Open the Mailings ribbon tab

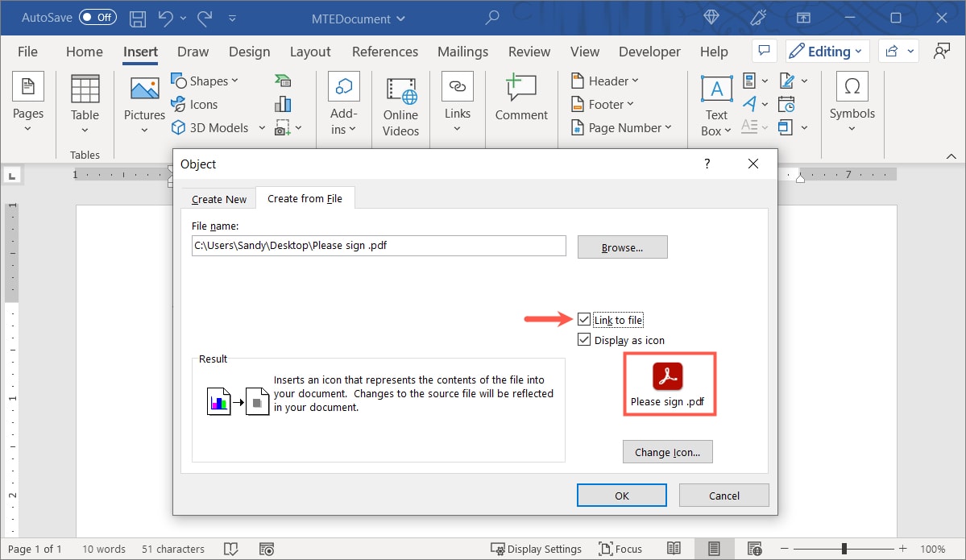coord(462,51)
